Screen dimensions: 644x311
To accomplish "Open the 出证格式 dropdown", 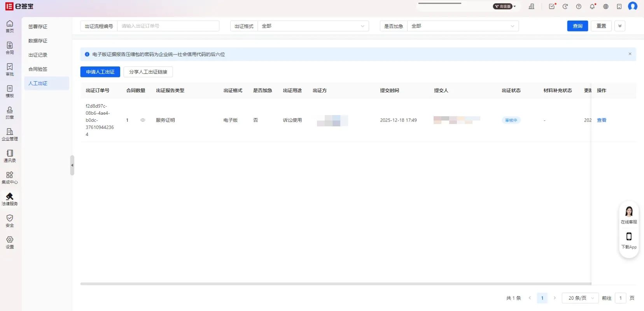I will coord(313,26).
